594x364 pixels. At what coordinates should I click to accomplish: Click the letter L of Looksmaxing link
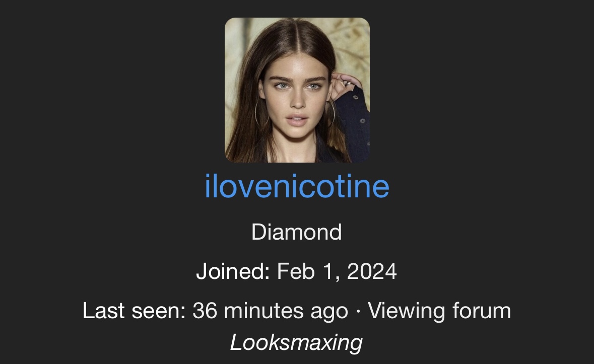point(236,342)
